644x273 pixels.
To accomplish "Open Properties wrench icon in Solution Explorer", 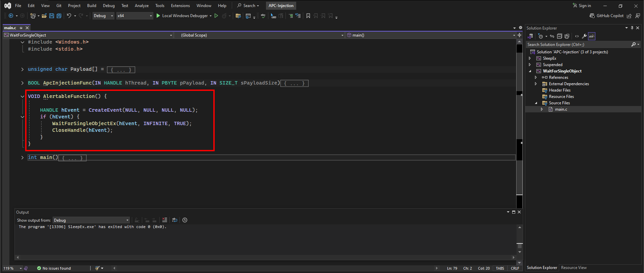I will (584, 36).
